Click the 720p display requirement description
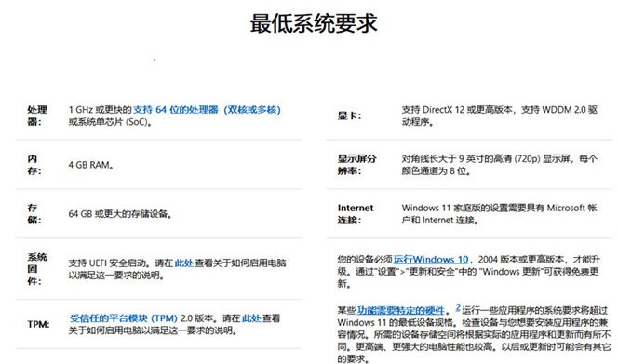Viewport: 618px width, 364px height. [x=500, y=165]
